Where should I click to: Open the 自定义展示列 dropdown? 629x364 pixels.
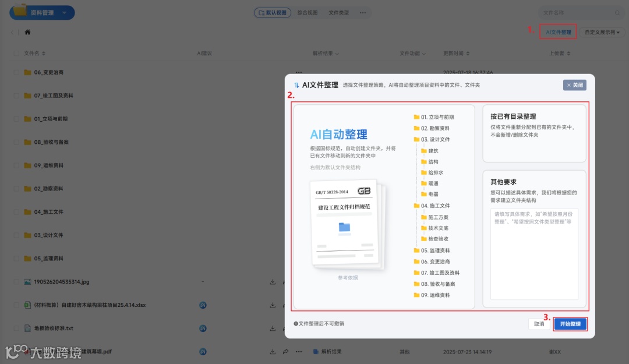pyautogui.click(x=602, y=32)
